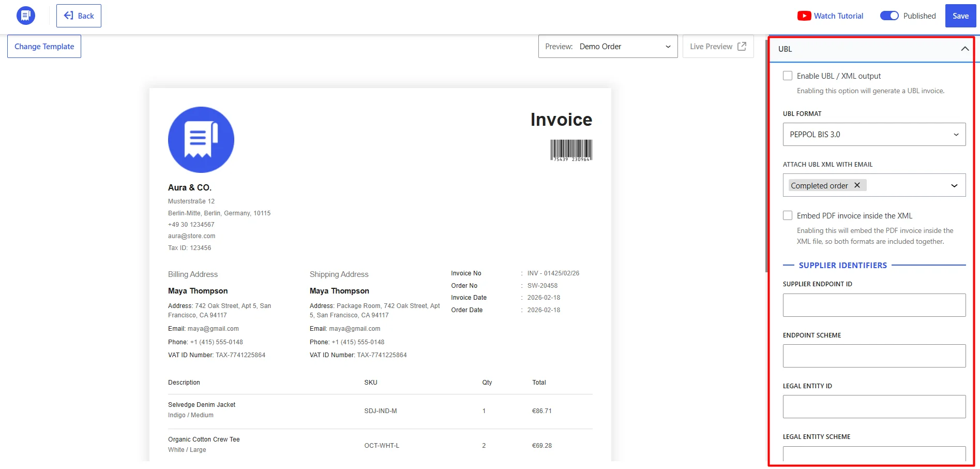Open the Preview Demo Order dropdown
The image size is (980, 469).
(x=608, y=47)
